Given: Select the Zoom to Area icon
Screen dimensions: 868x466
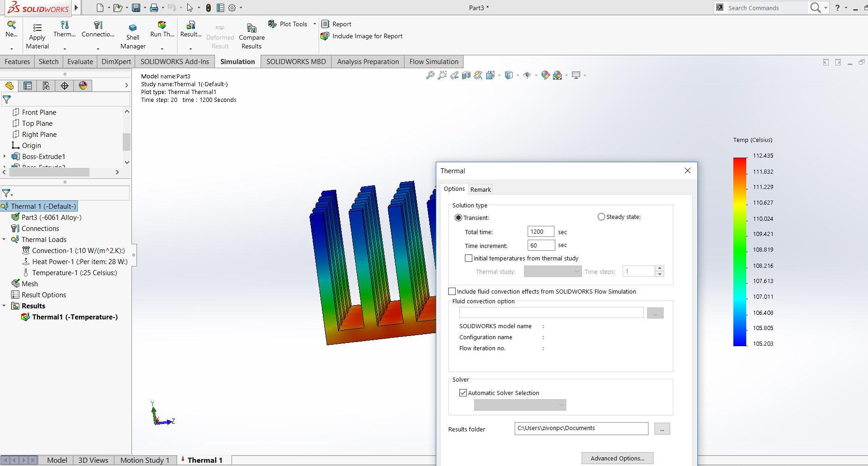Looking at the screenshot, I should click(x=442, y=75).
